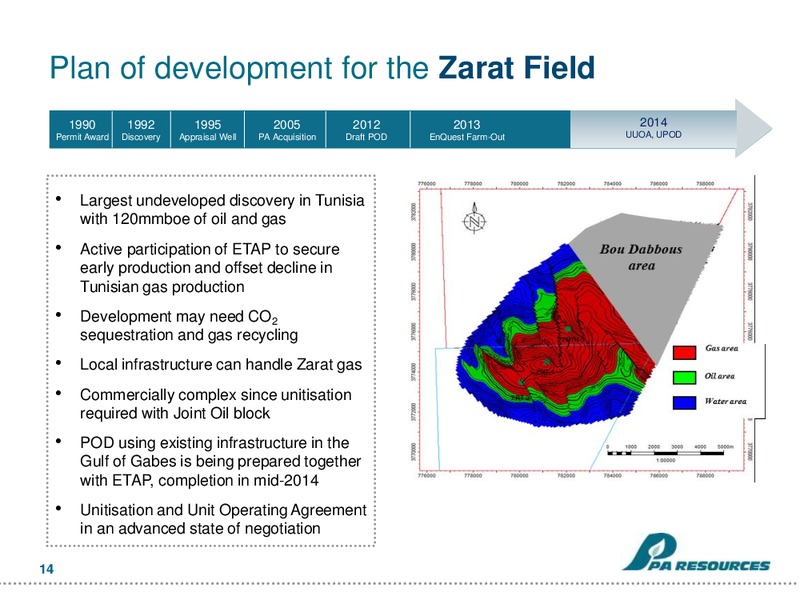The image size is (800, 600).
Task: Click the text 'with 120mmboe of oil and gas'
Action: pyautogui.click(x=183, y=219)
